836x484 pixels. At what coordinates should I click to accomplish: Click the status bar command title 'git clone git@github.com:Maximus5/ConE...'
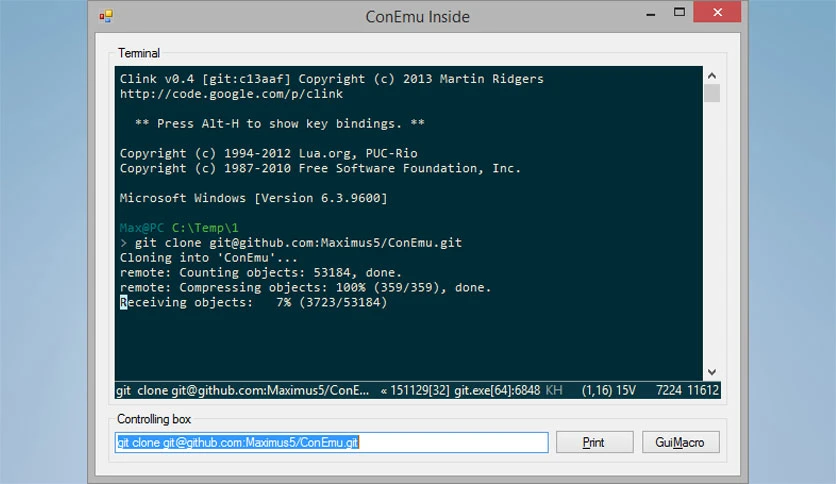pos(243,390)
